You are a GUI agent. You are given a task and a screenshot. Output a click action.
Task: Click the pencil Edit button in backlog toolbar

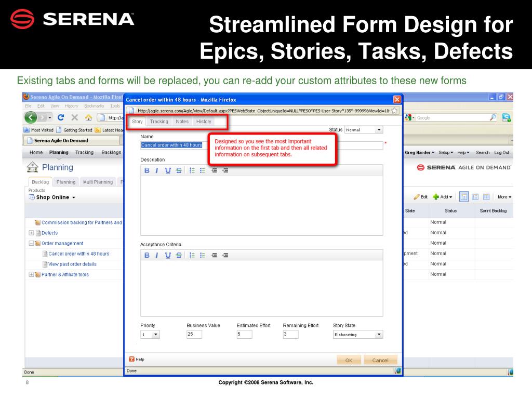point(421,197)
